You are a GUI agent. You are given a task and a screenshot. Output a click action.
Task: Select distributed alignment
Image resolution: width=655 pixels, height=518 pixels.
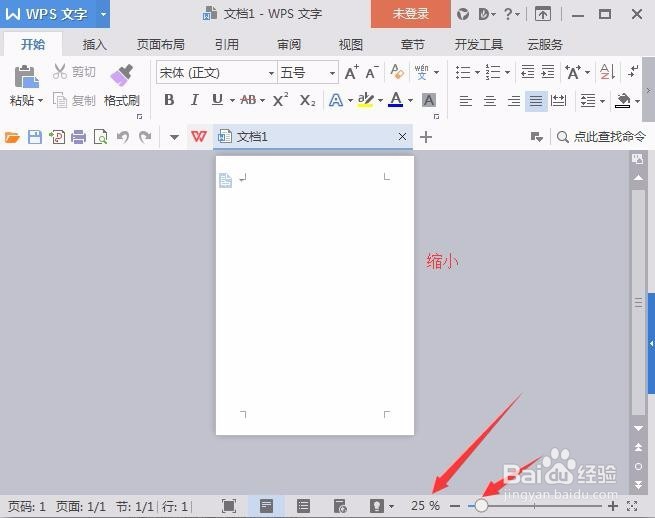(559, 101)
